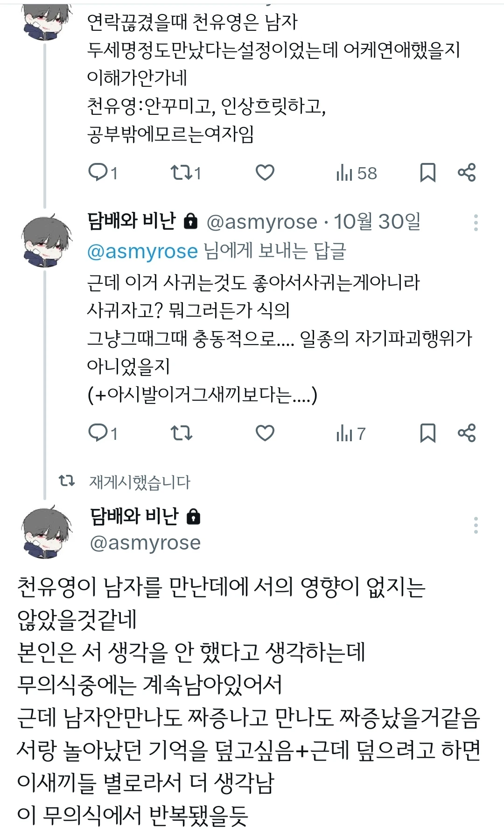This screenshot has height=840, width=504.
Task: View analytics showing 58 views
Action: click(x=356, y=173)
